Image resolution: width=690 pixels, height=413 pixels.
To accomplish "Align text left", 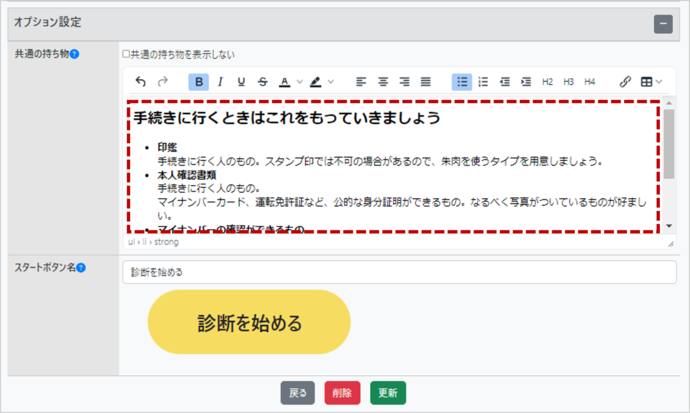I will 361,82.
